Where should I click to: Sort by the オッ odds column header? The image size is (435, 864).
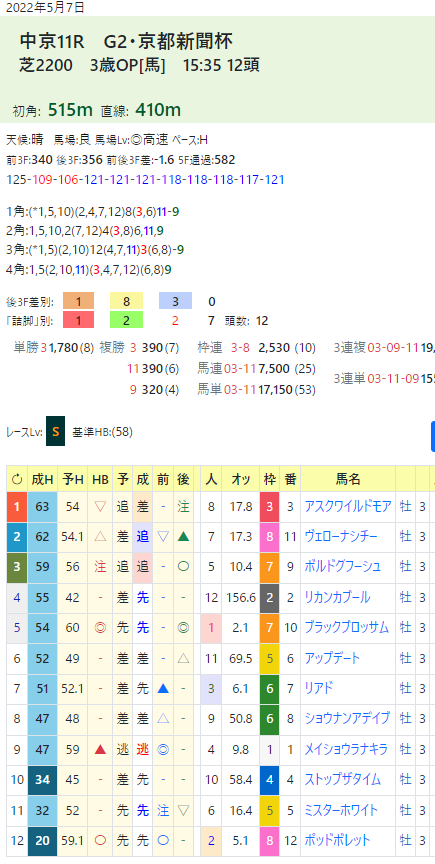point(240,479)
